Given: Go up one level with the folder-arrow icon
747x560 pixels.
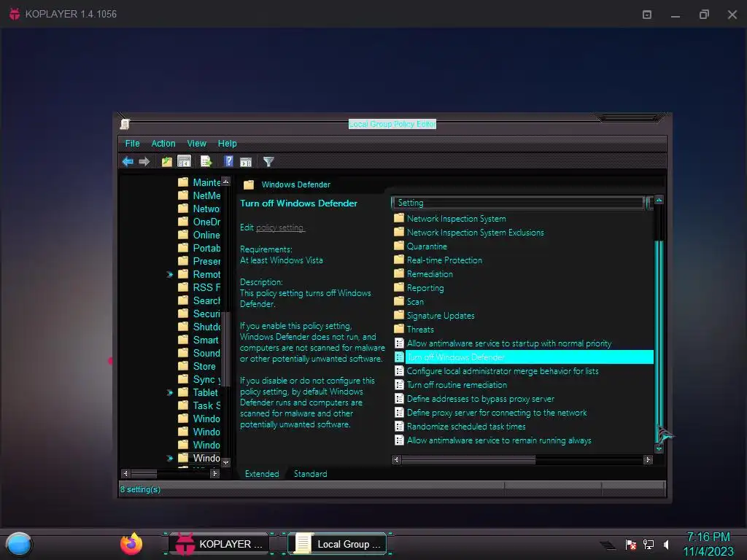Looking at the screenshot, I should point(167,161).
